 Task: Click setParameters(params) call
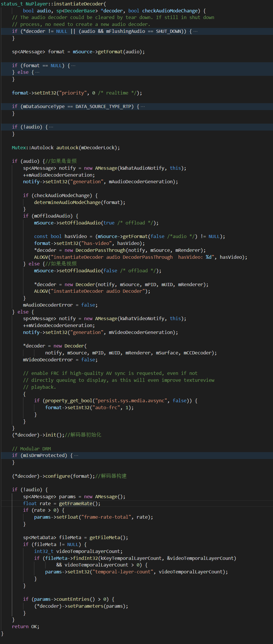click(x=96, y=606)
